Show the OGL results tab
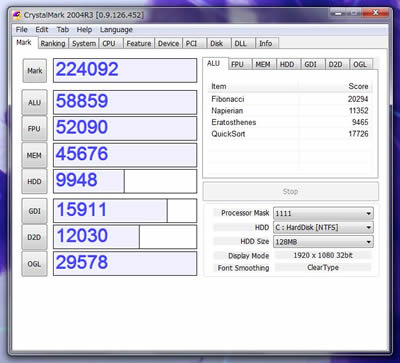The height and width of the screenshot is (363, 400). pyautogui.click(x=360, y=64)
